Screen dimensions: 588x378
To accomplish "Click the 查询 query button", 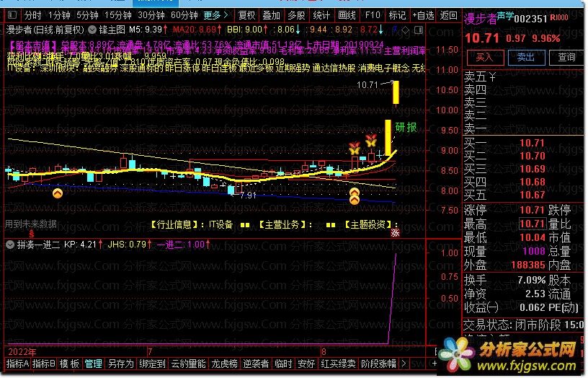I will pos(566,58).
